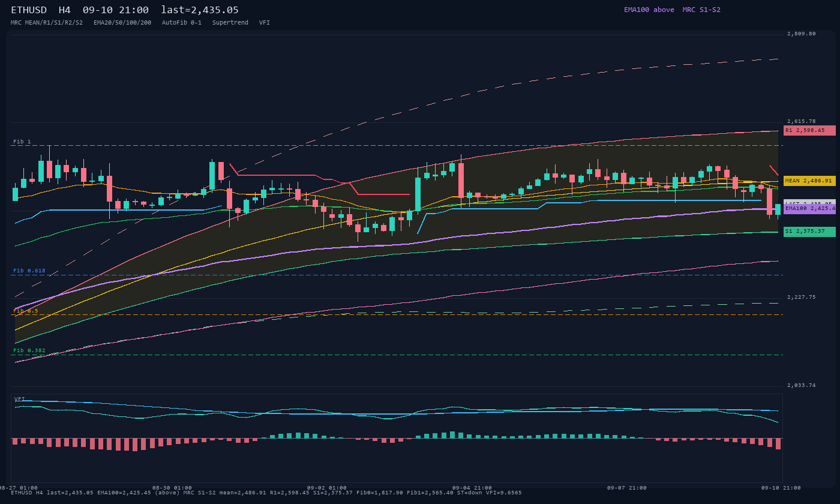
Task: Click the 09-10 21:00 timestamp in title
Action: pyautogui.click(x=116, y=10)
